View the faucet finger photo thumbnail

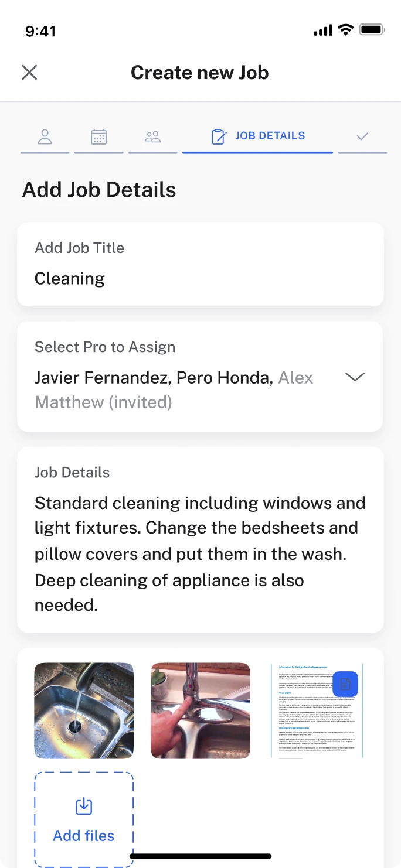(x=200, y=710)
